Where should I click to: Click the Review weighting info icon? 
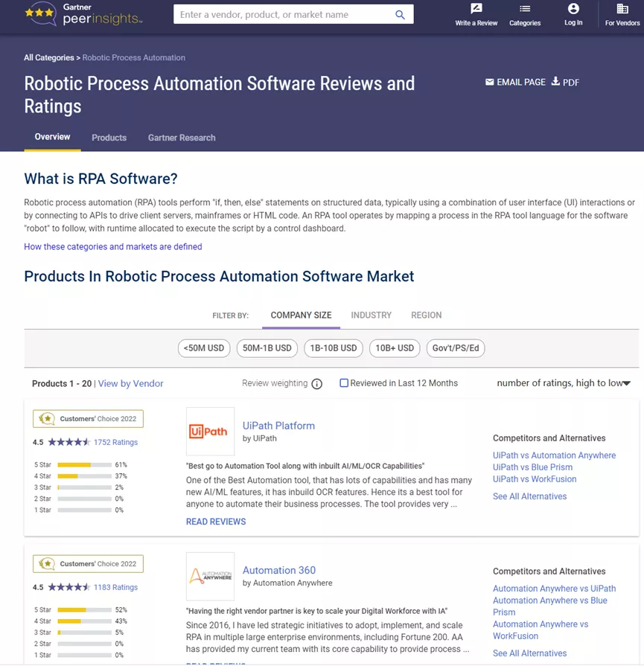316,384
